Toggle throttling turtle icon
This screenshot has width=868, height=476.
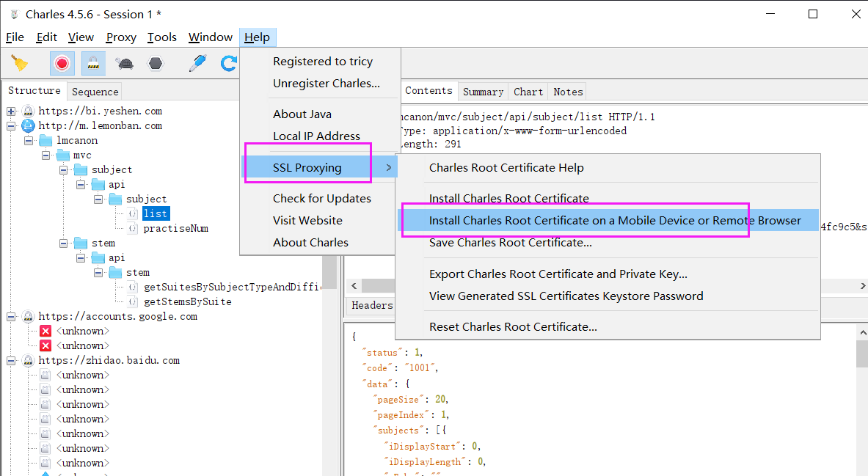point(124,64)
